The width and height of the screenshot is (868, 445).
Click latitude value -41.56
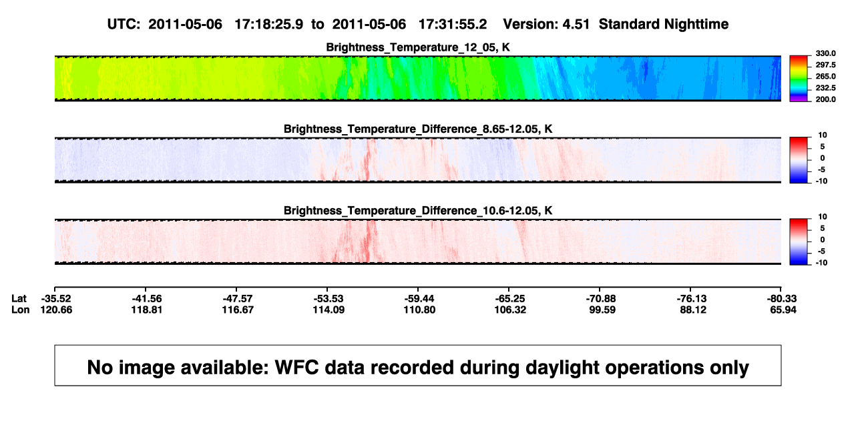coord(146,298)
